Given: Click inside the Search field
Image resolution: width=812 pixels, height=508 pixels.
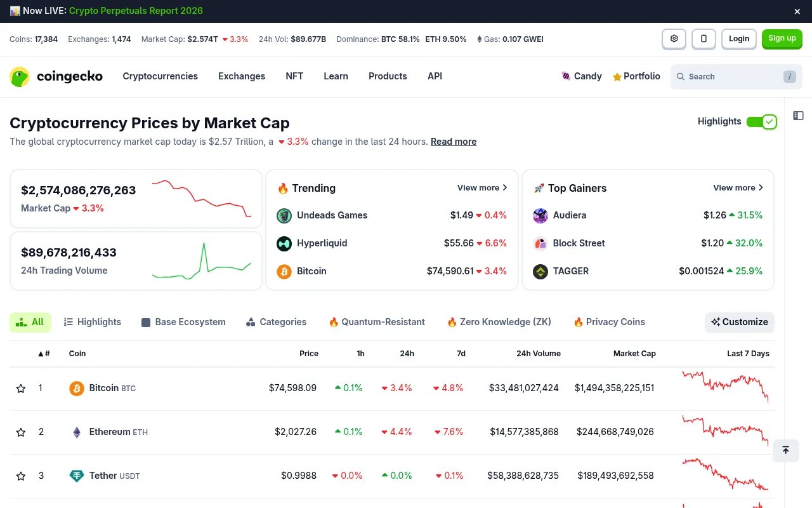Looking at the screenshot, I should pyautogui.click(x=737, y=77).
